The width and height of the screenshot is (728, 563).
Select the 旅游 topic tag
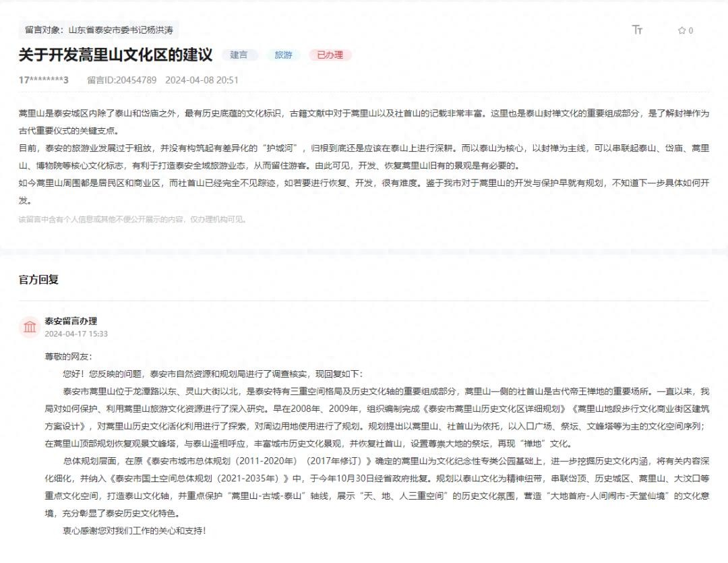283,55
